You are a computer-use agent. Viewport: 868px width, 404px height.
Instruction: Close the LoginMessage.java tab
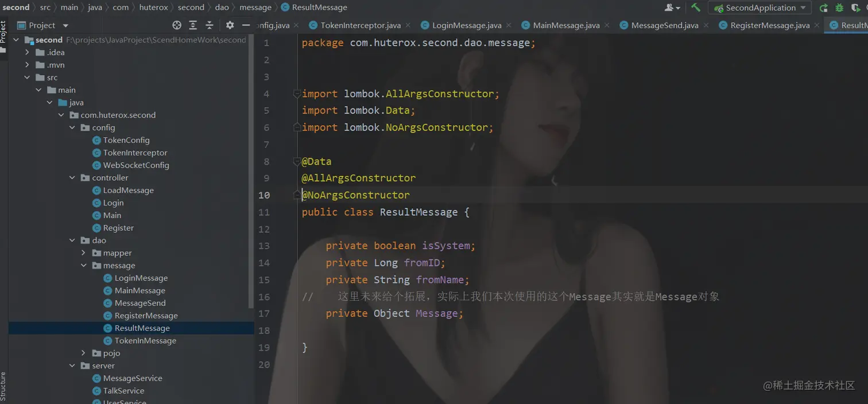(x=508, y=25)
